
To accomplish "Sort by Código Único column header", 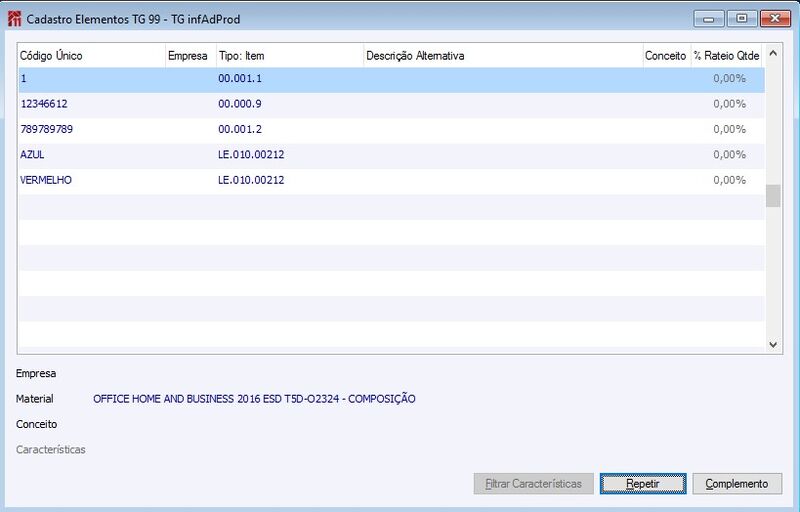I will [91, 56].
